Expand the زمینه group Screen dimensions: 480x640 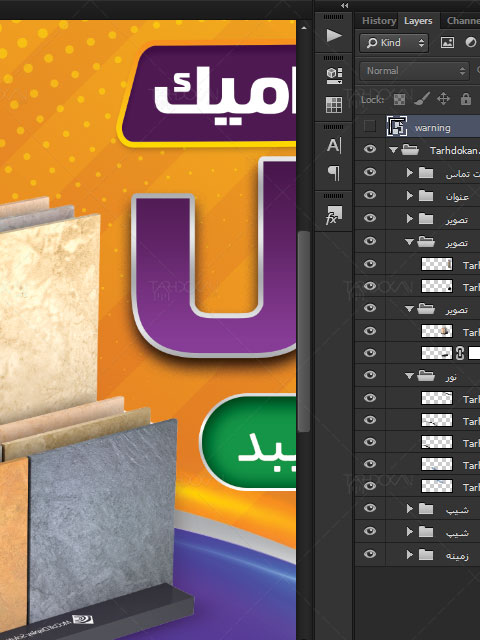[x=409, y=554]
